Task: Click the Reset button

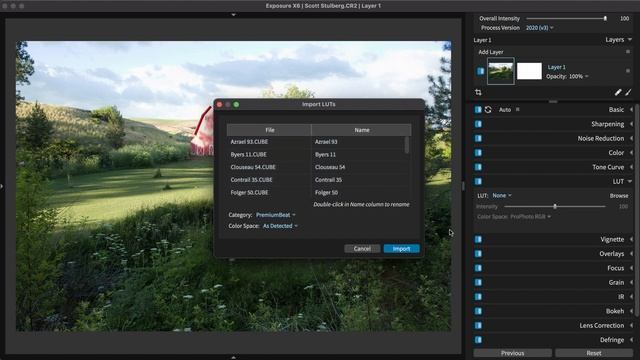Action: coord(594,353)
